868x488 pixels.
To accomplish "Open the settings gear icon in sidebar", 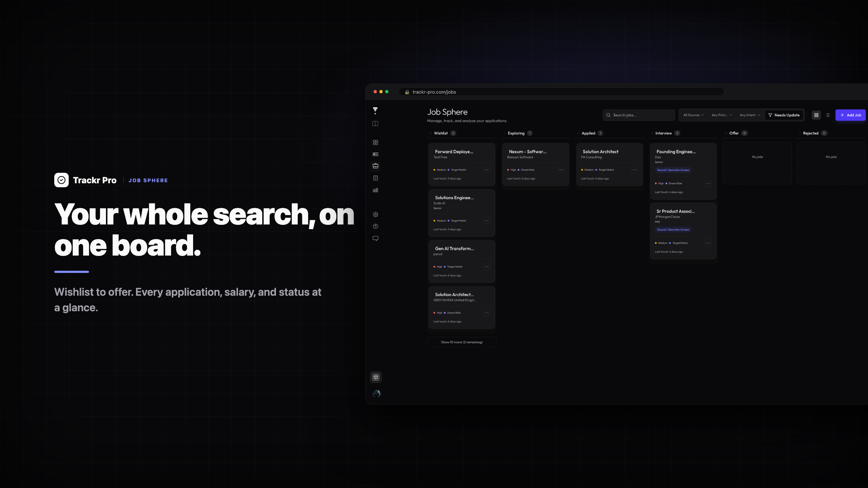I will [375, 215].
